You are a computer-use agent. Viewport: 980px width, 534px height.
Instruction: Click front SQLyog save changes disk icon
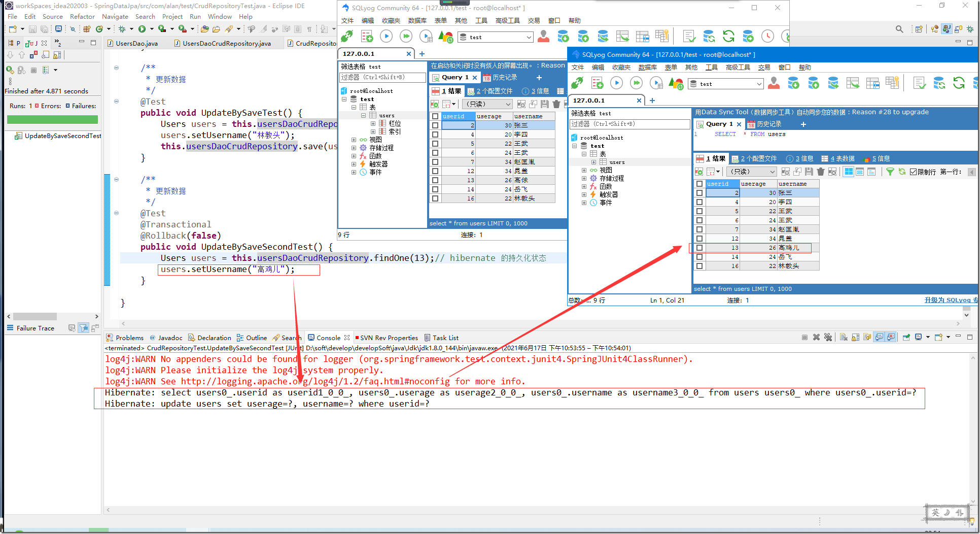809,172
